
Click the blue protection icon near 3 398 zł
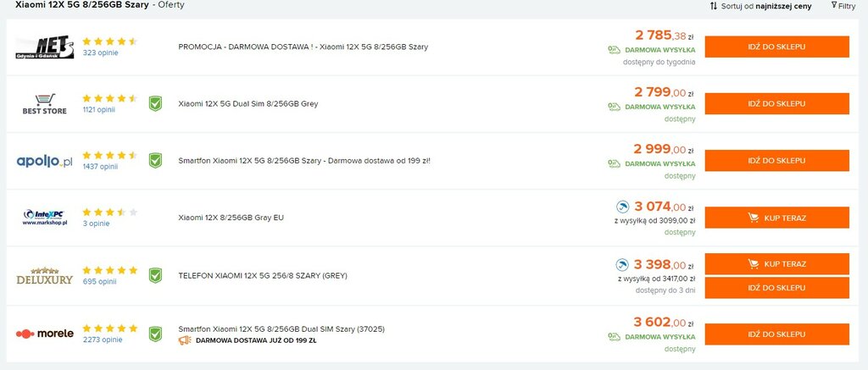click(x=623, y=264)
